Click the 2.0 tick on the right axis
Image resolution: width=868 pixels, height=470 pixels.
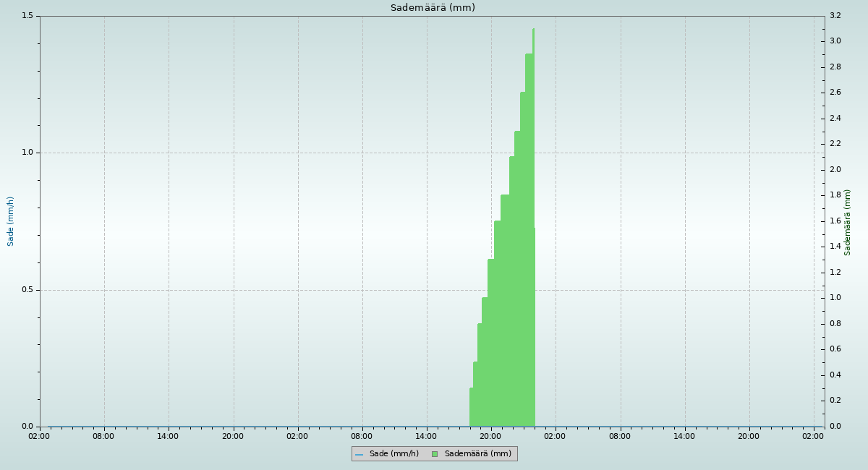tap(835, 170)
